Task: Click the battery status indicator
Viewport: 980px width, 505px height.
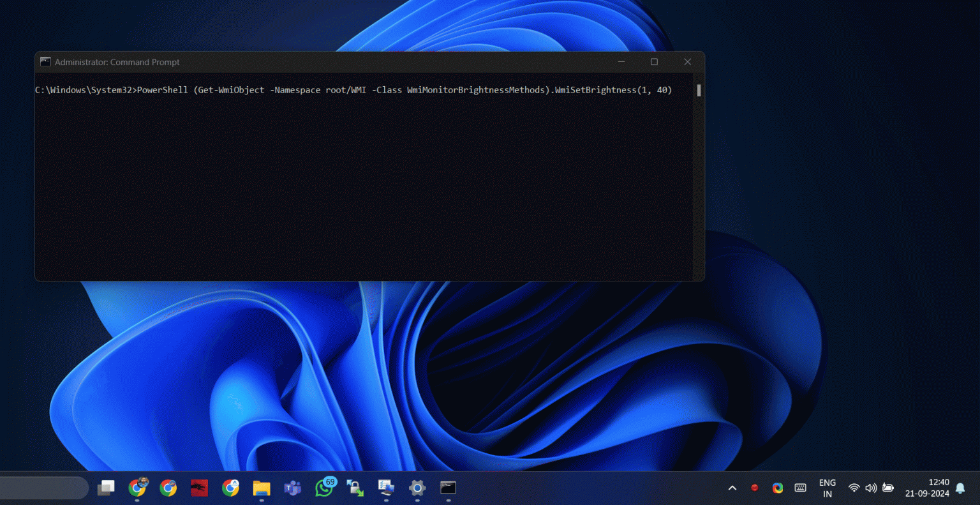Action: pos(887,488)
